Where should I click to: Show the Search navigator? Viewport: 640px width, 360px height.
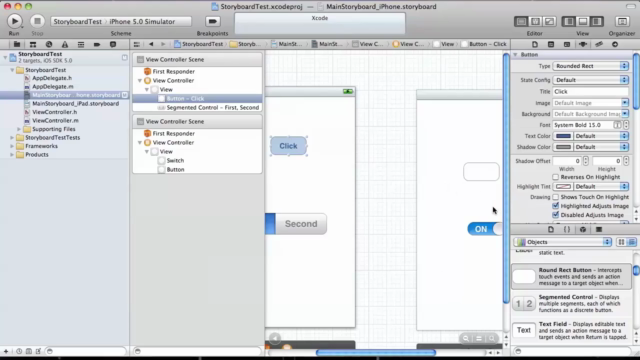coord(49,44)
